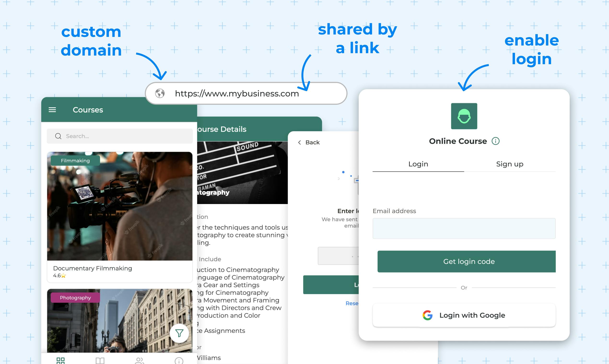
Task: Open the filter funnel floating button
Action: 179,333
